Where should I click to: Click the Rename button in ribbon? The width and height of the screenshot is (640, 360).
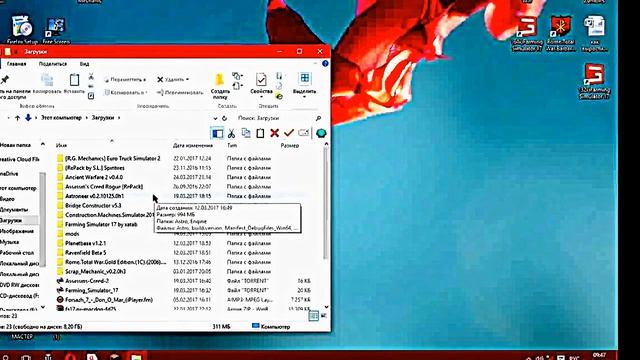(x=180, y=93)
